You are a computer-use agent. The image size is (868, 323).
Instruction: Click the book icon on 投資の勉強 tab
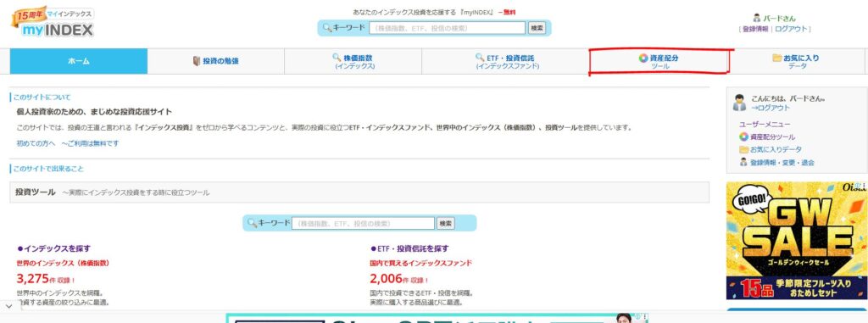pyautogui.click(x=197, y=61)
